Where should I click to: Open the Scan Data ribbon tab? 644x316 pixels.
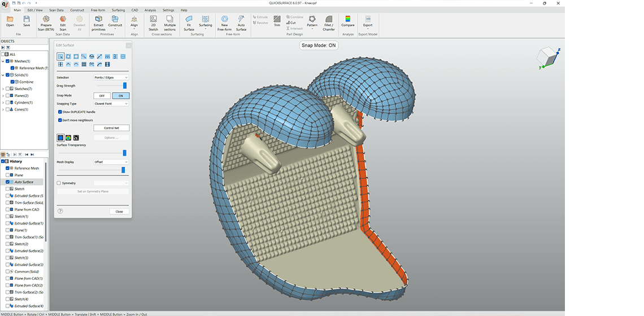click(56, 10)
